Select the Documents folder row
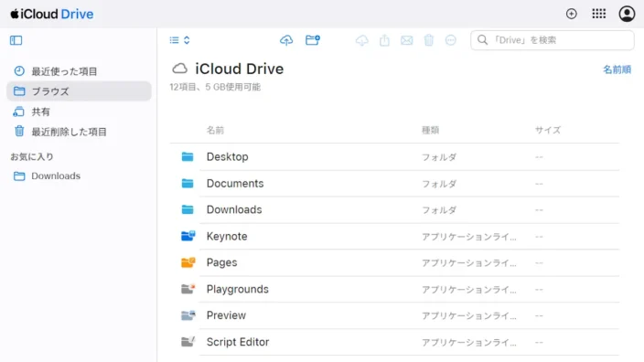This screenshot has height=362, width=644. (394, 184)
